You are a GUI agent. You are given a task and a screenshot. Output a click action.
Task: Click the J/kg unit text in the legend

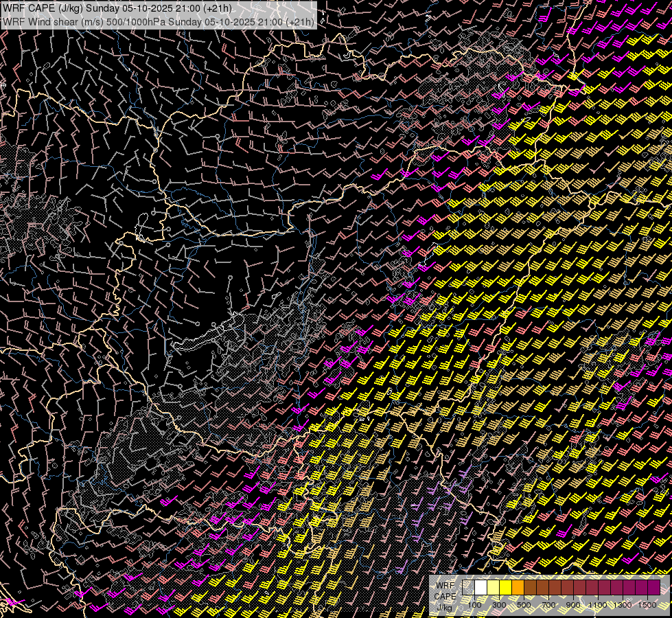pyautogui.click(x=445, y=607)
